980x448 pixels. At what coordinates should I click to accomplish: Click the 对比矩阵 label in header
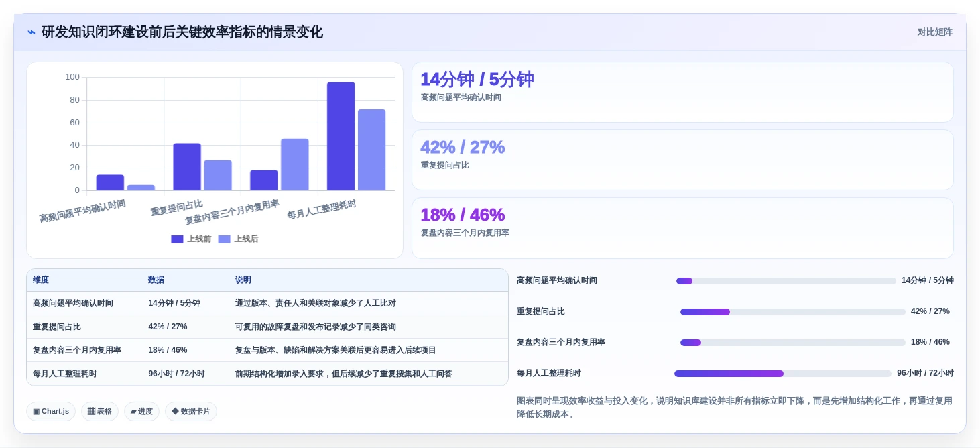click(934, 32)
